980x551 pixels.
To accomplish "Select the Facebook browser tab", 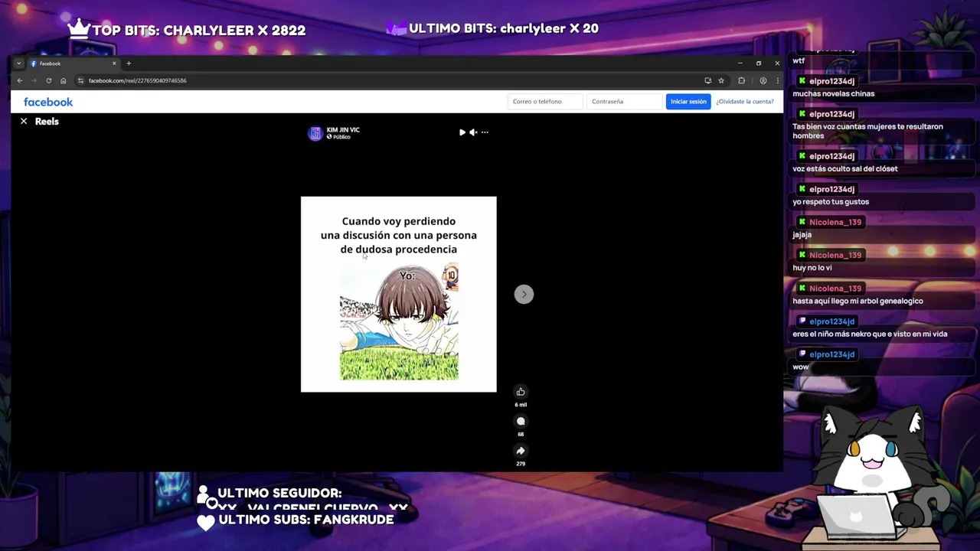I will pos(73,64).
